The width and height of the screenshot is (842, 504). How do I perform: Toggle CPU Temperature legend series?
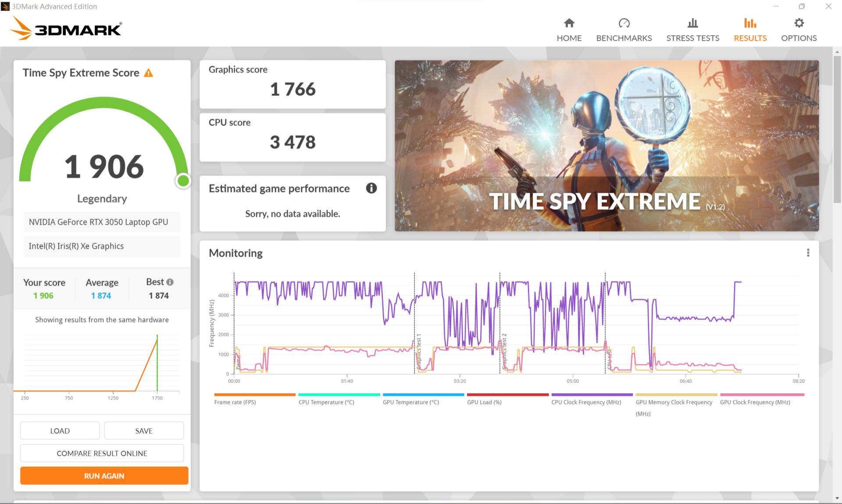coord(339,399)
